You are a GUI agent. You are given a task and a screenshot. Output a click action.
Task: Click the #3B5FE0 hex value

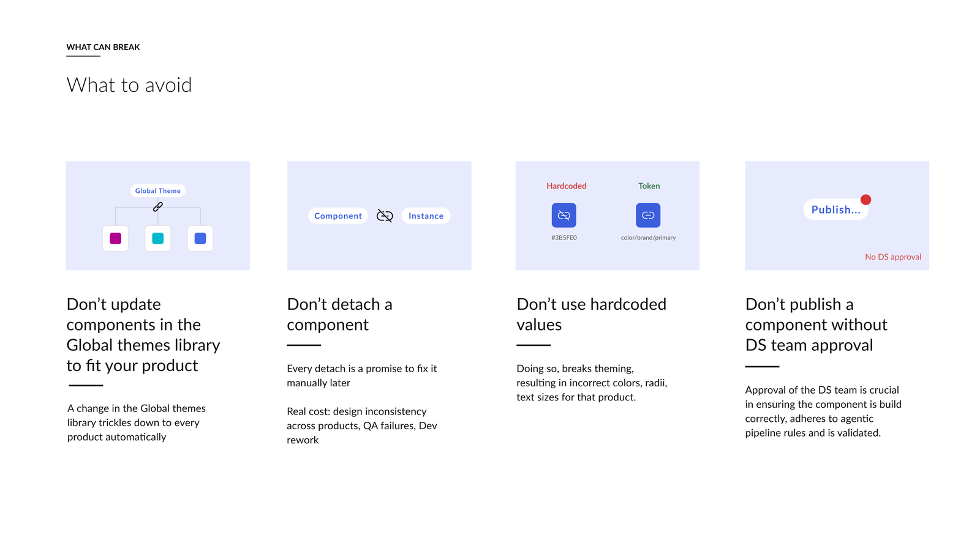click(564, 238)
